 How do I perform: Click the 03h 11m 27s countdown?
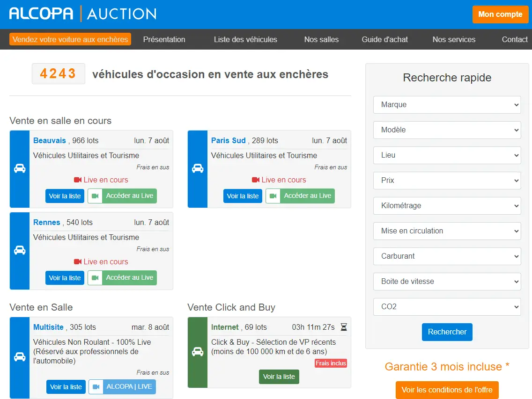click(x=313, y=327)
